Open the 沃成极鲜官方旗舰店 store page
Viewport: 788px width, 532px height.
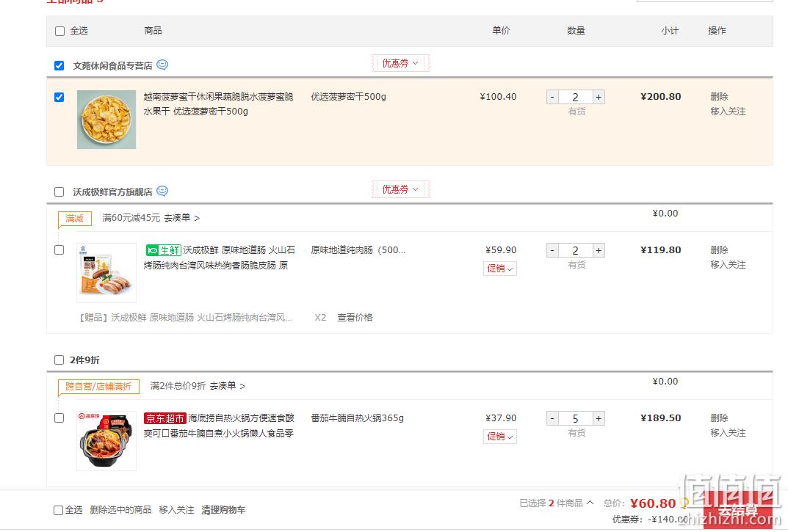[x=112, y=192]
